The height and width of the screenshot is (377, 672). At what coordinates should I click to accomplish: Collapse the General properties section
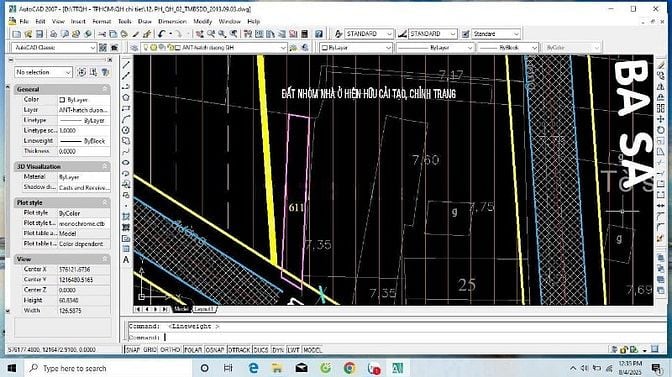(105, 89)
